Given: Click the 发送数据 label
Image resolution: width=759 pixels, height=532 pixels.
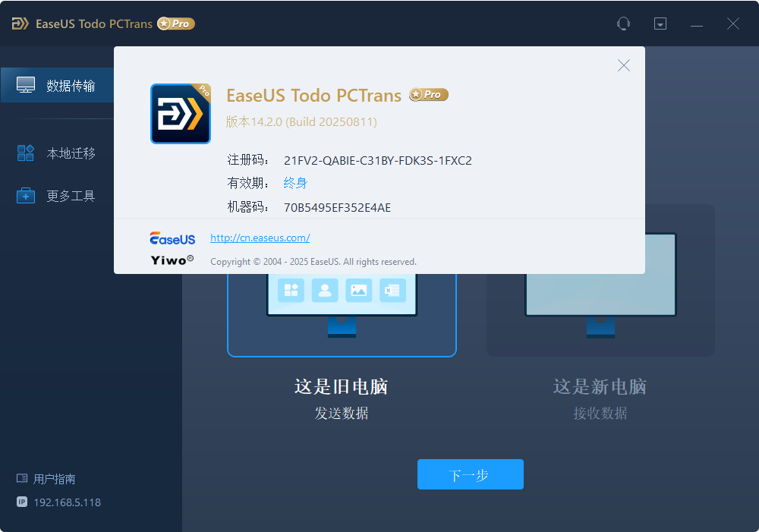Looking at the screenshot, I should click(x=342, y=414).
